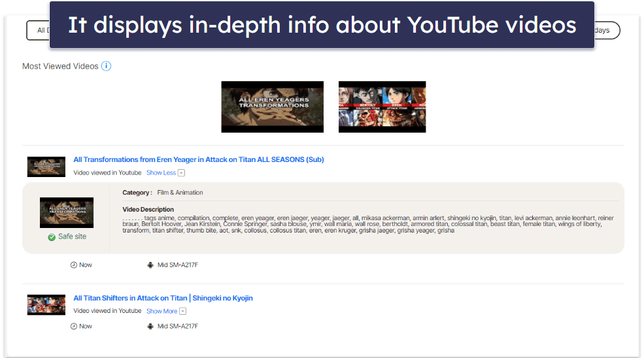Click the green Safe site checkmark icon
The image size is (644, 358).
52,237
